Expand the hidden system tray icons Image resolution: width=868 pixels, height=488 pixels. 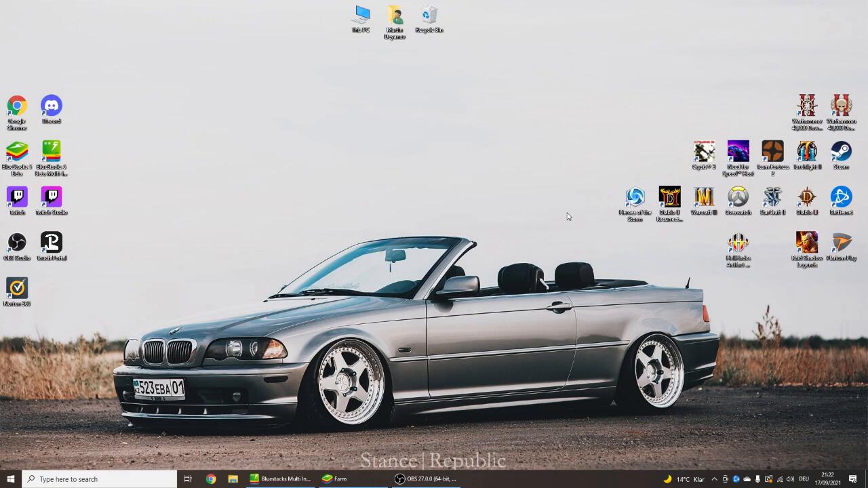click(714, 479)
